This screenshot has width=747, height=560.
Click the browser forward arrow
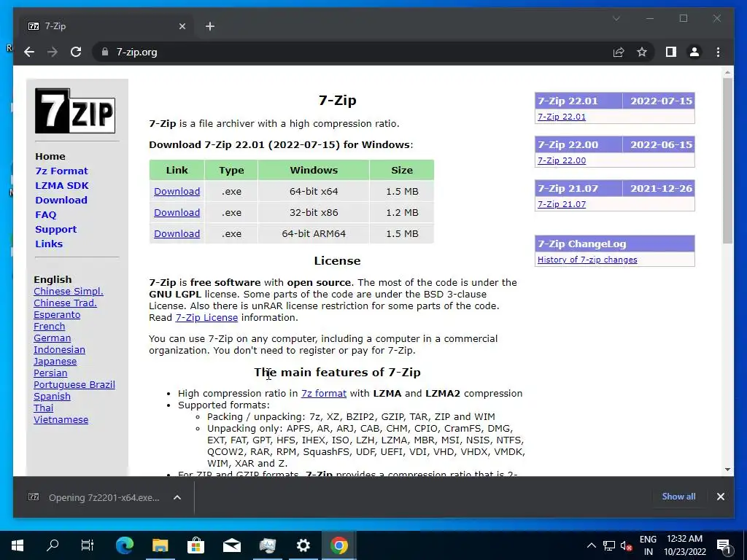[x=53, y=52]
